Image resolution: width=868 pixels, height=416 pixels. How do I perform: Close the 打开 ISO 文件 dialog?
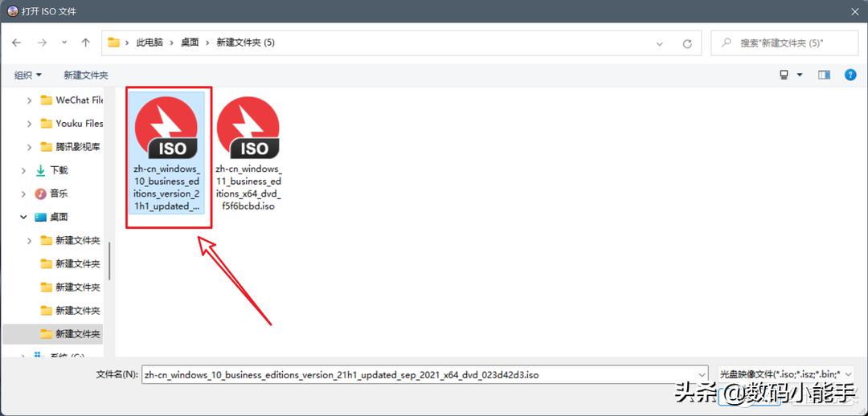coord(855,10)
